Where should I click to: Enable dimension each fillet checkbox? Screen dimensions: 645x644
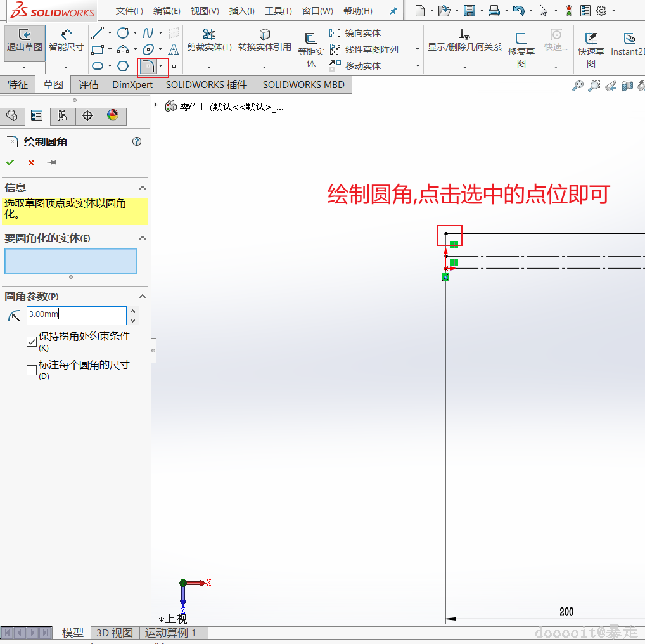click(x=32, y=370)
